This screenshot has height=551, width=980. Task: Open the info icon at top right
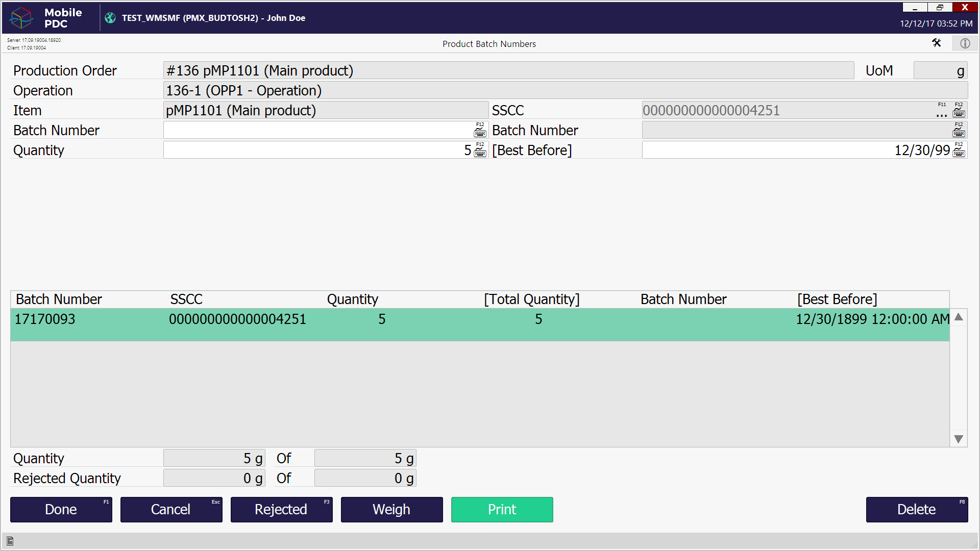click(965, 43)
